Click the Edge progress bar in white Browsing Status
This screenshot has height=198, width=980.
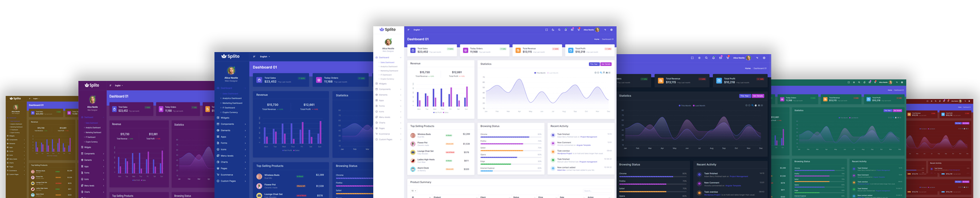(x=511, y=164)
